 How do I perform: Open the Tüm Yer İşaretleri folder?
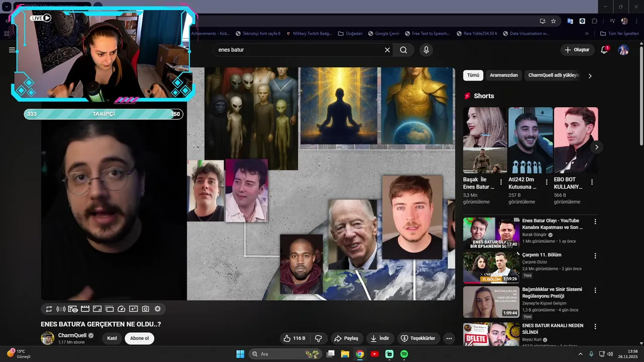(619, 34)
